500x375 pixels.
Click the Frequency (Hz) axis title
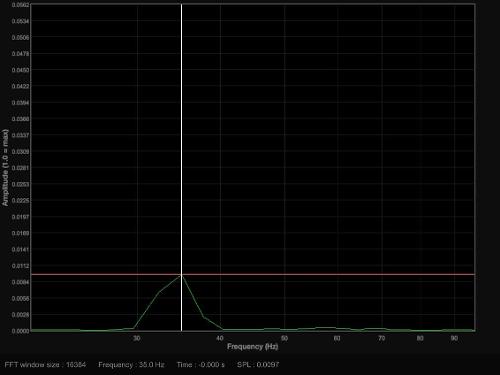tap(252, 347)
